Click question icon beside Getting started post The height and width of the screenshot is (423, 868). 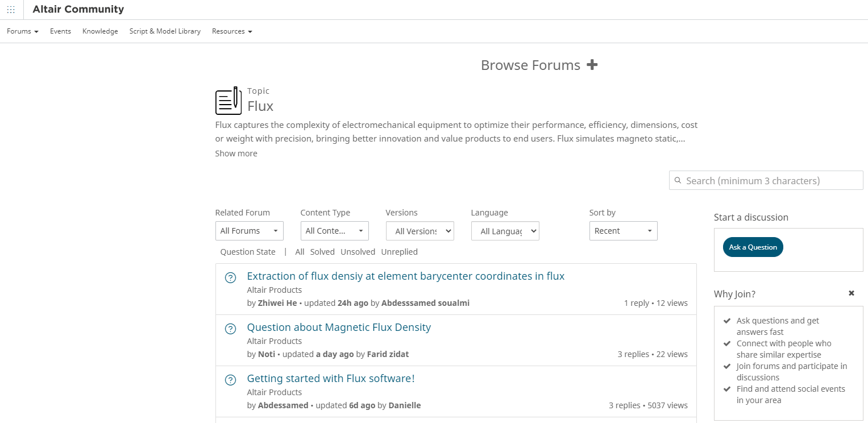[x=230, y=380]
